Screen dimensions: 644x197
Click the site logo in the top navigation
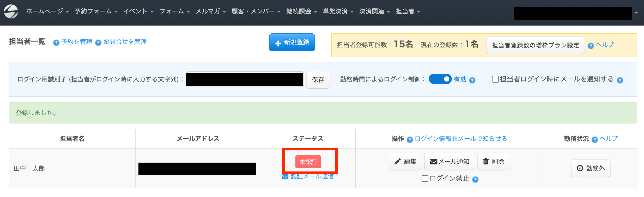click(11, 11)
